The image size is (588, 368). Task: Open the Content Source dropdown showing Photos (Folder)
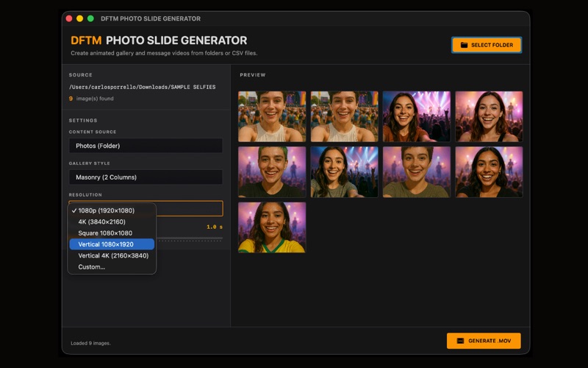click(x=146, y=146)
